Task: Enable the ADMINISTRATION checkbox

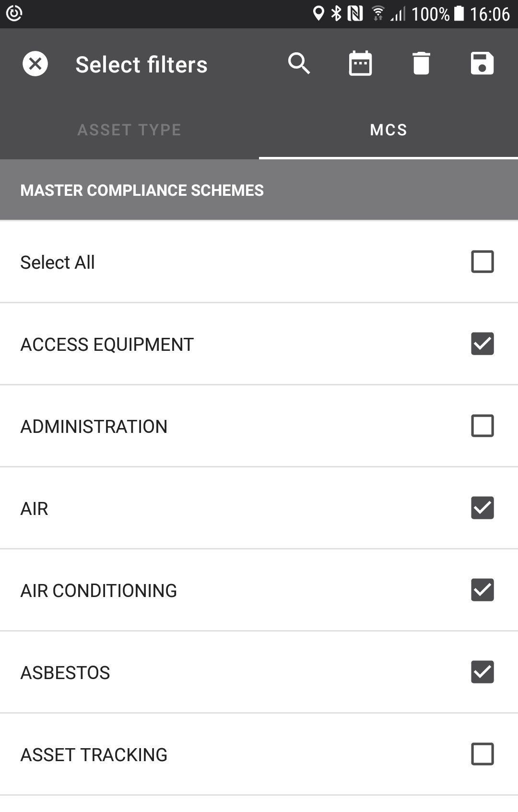Action: [x=483, y=426]
